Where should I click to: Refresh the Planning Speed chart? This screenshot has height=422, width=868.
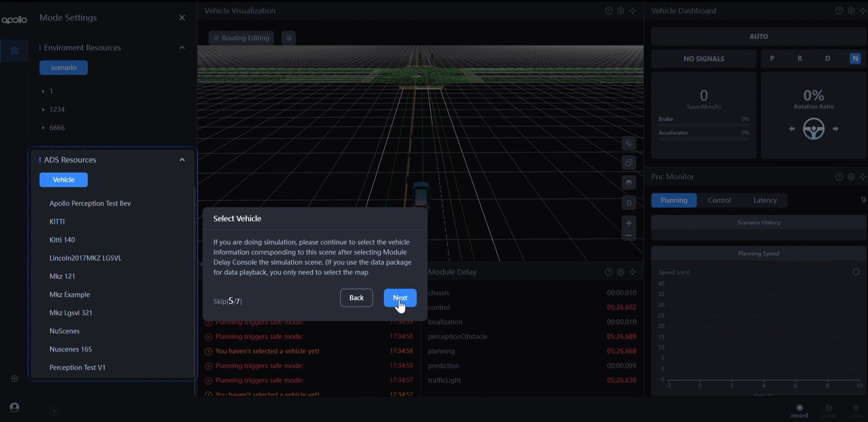pos(856,272)
